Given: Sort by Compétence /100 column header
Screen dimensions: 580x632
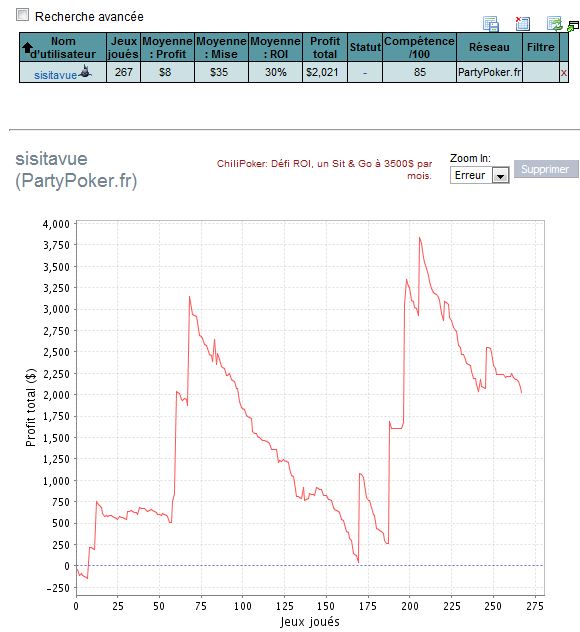Looking at the screenshot, I should click(419, 47).
